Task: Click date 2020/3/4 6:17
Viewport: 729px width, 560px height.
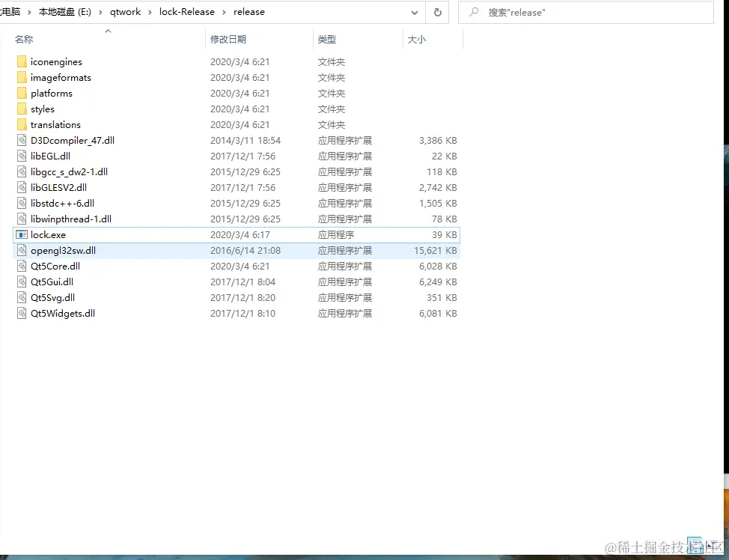Action: pyautogui.click(x=240, y=235)
